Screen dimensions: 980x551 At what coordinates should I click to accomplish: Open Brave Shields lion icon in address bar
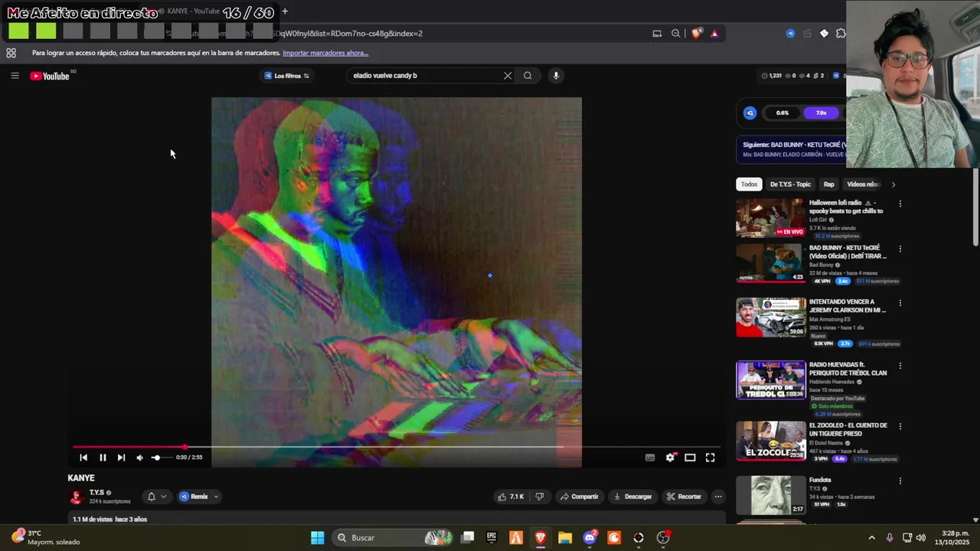point(696,34)
